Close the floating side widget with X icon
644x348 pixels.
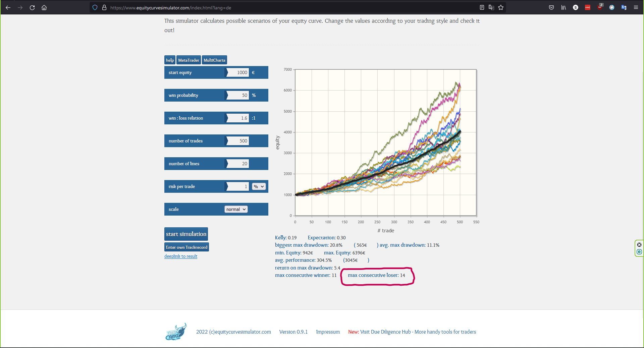[x=639, y=245]
